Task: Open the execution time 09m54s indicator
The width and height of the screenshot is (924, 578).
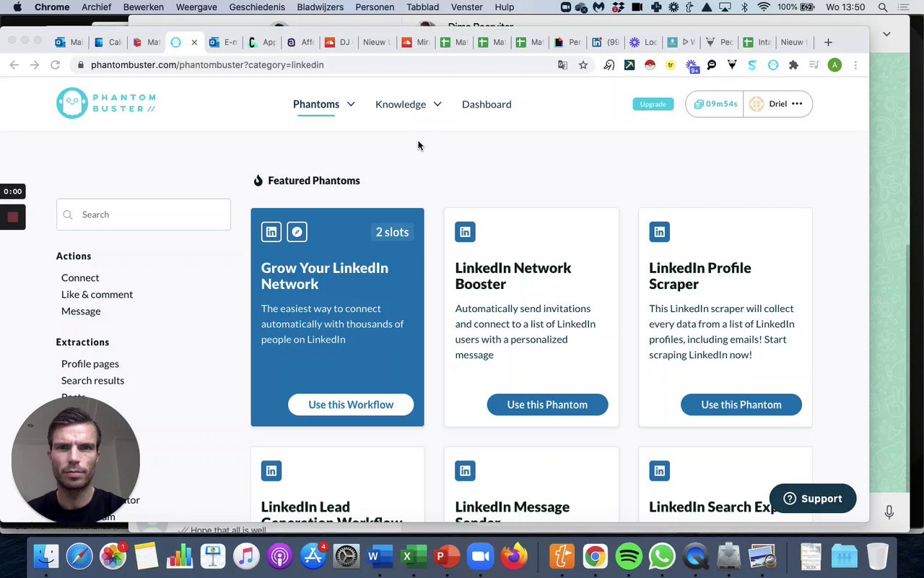Action: (715, 104)
